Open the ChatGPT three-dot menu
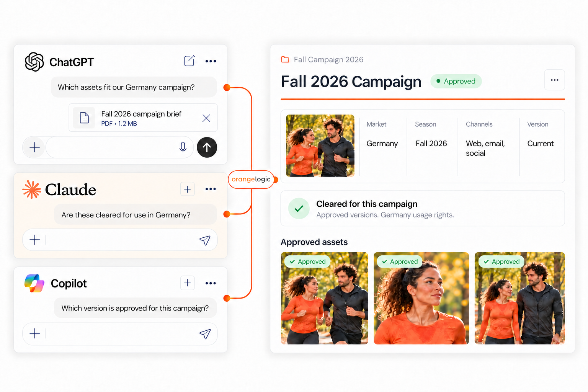 (x=211, y=61)
